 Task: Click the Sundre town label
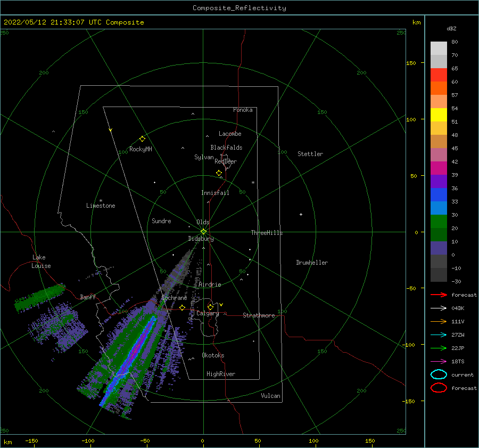point(161,221)
